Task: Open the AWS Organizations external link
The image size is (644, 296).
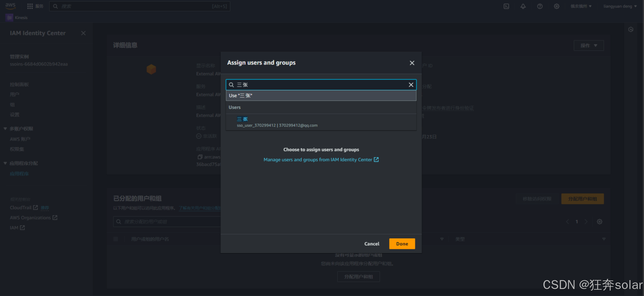Action: click(34, 218)
